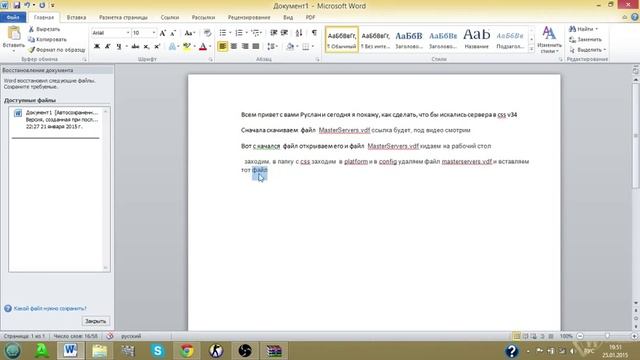
Task: Zoom in with the plus button
Action: (x=634, y=336)
